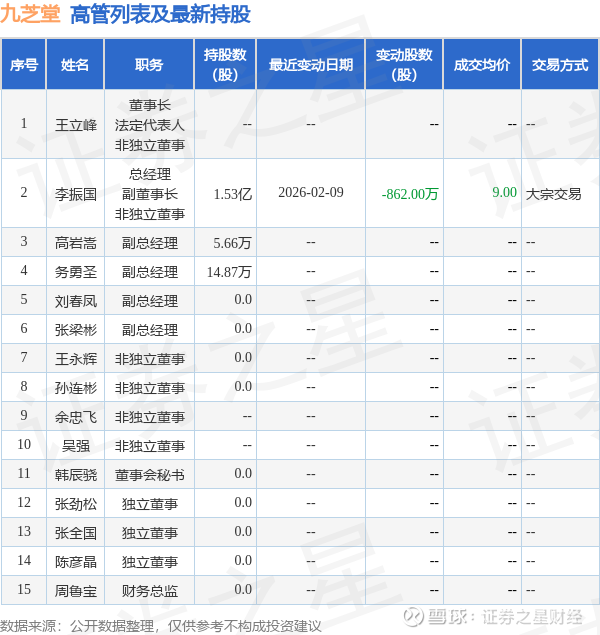Select the 变动股数(股) column header
600x635 pixels.
[x=404, y=64]
